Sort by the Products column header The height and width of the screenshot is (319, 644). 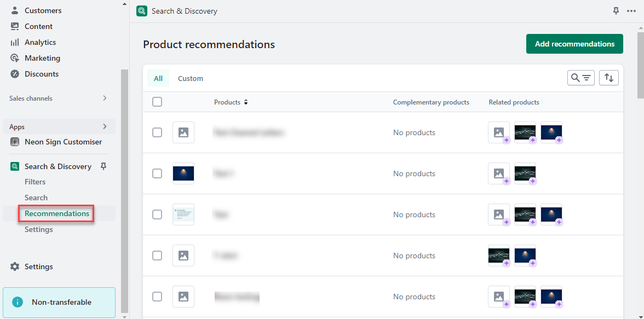[x=231, y=102]
